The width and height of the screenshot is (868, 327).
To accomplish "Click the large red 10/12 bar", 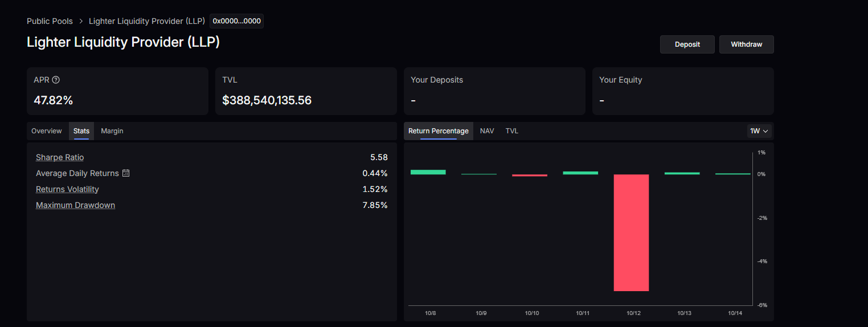I will click(631, 232).
